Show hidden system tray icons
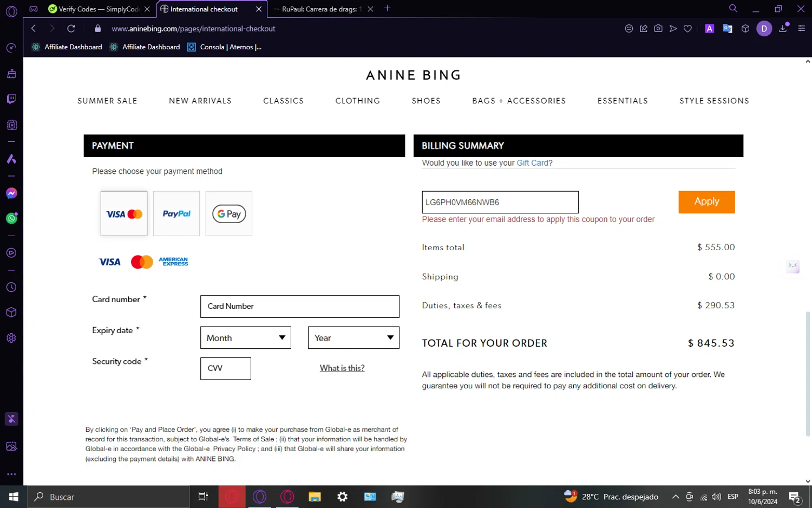Screen dimensions: 812x508 click(x=676, y=497)
